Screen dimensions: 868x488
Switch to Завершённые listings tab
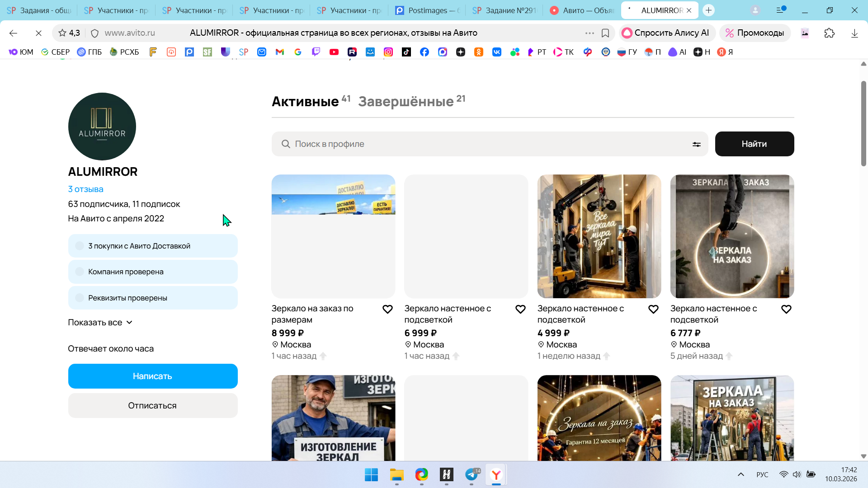pyautogui.click(x=406, y=102)
